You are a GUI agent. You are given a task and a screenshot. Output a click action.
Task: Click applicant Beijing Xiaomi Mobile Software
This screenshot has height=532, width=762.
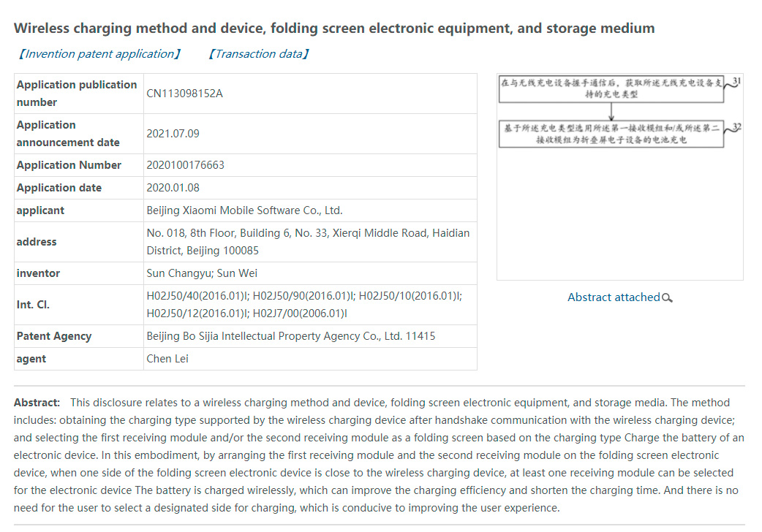[x=244, y=210]
